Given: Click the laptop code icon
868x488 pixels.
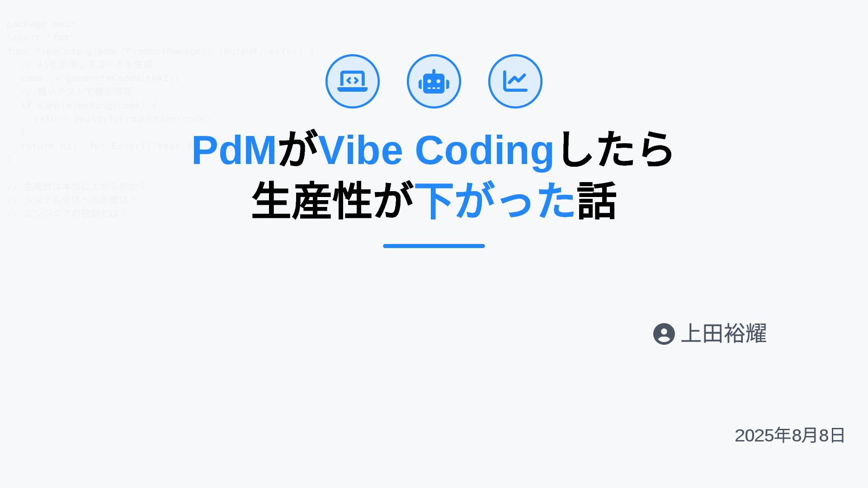Looking at the screenshot, I should point(352,81).
